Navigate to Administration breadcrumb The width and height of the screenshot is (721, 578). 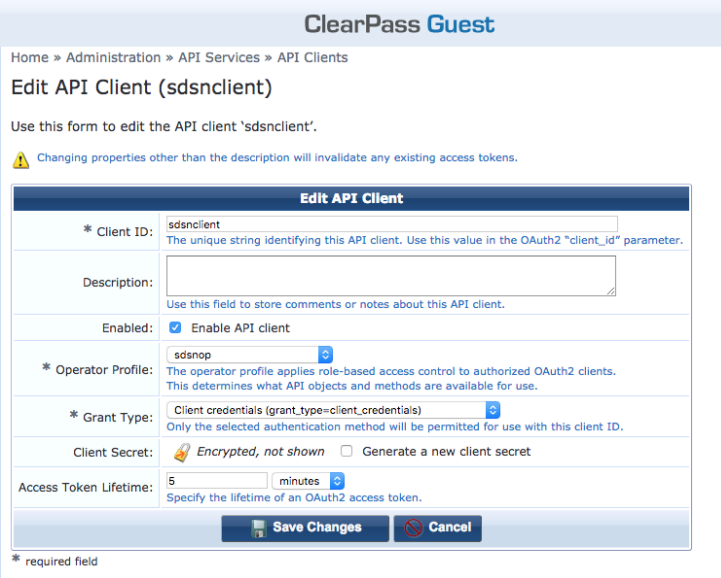[x=113, y=58]
